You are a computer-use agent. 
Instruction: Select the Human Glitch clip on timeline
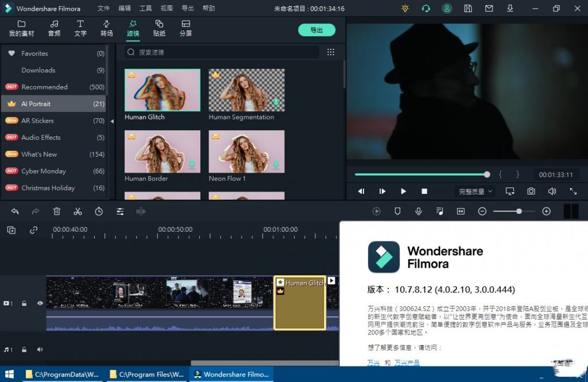(300, 303)
